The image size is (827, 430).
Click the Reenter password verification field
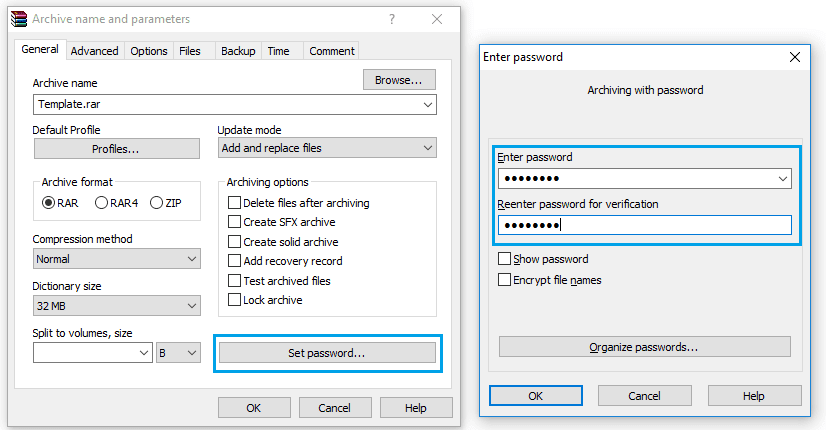coord(645,225)
